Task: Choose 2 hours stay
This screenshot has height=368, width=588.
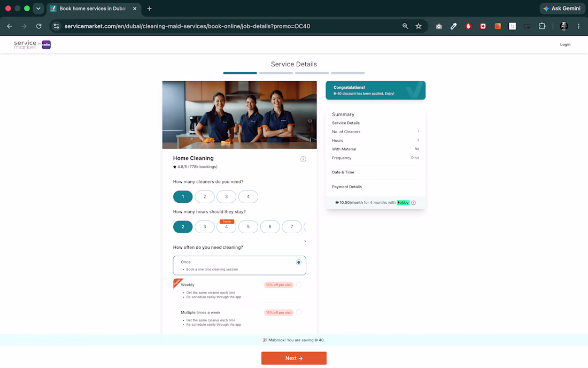Action: tap(183, 227)
